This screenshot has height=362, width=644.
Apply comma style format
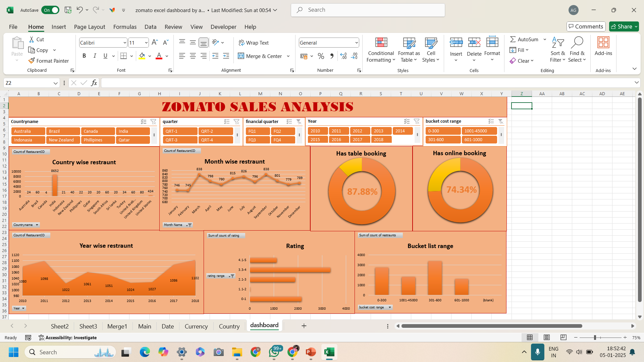[x=332, y=56]
